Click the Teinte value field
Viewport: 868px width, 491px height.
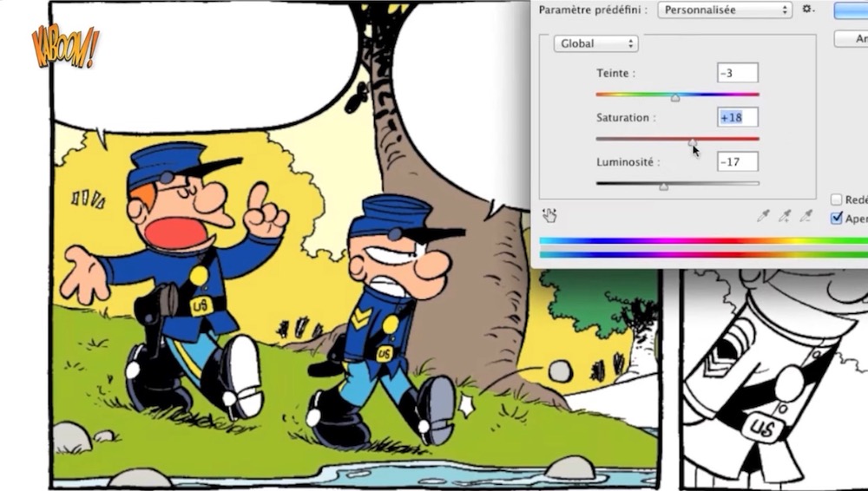tap(737, 74)
